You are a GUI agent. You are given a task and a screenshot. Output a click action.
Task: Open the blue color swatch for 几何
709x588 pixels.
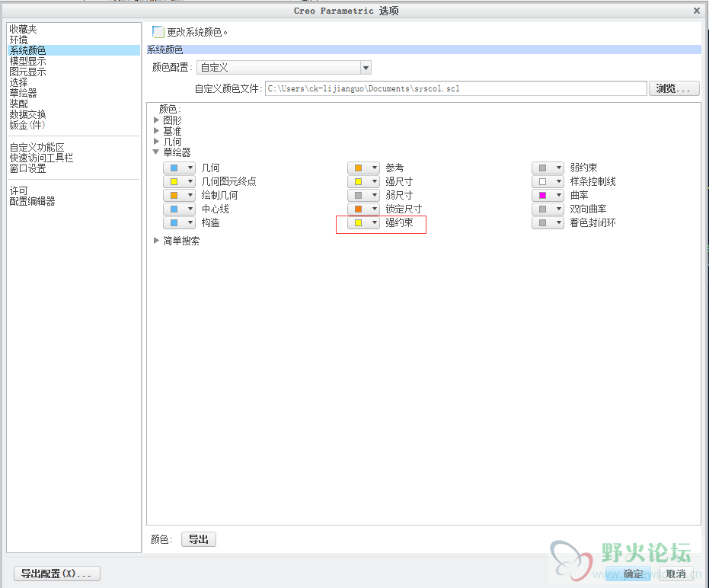point(180,168)
